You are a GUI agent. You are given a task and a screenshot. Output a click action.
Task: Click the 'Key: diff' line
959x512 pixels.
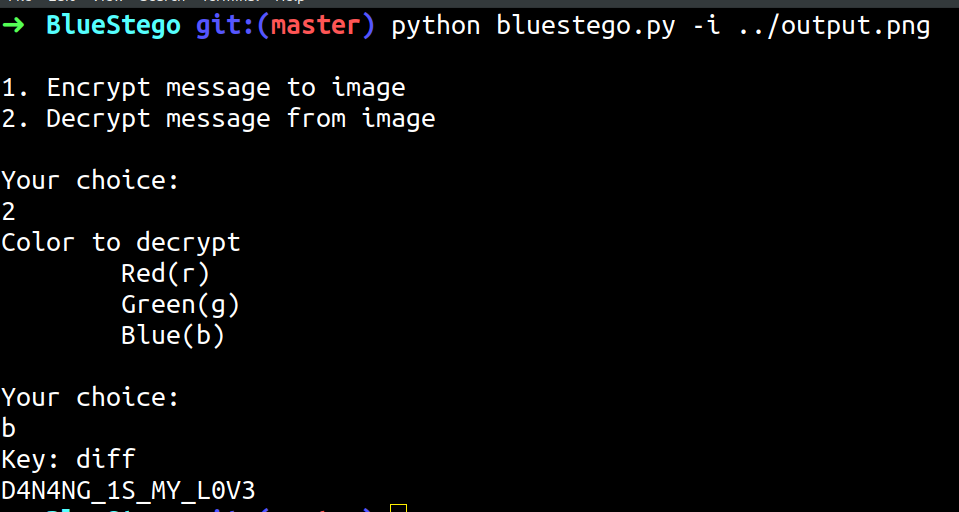click(68, 459)
